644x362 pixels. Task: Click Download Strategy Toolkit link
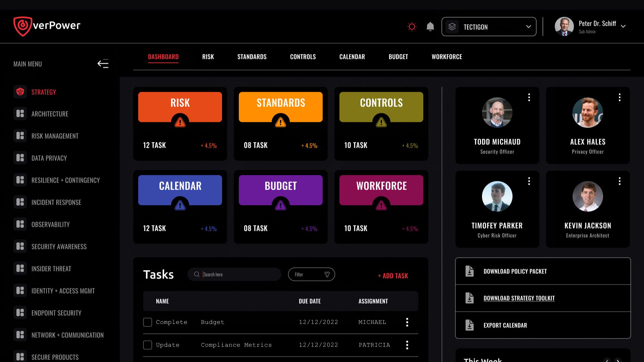point(519,298)
